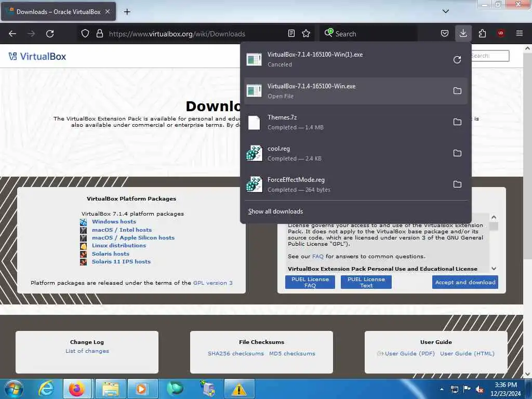
Task: Open tracking protection shield icon
Action: [85, 34]
